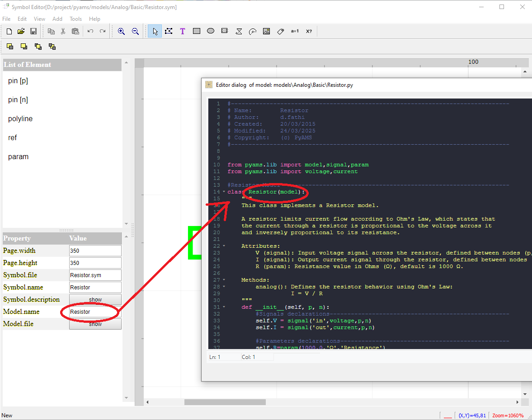
Task: Click the Page.width value field
Action: pyautogui.click(x=95, y=251)
